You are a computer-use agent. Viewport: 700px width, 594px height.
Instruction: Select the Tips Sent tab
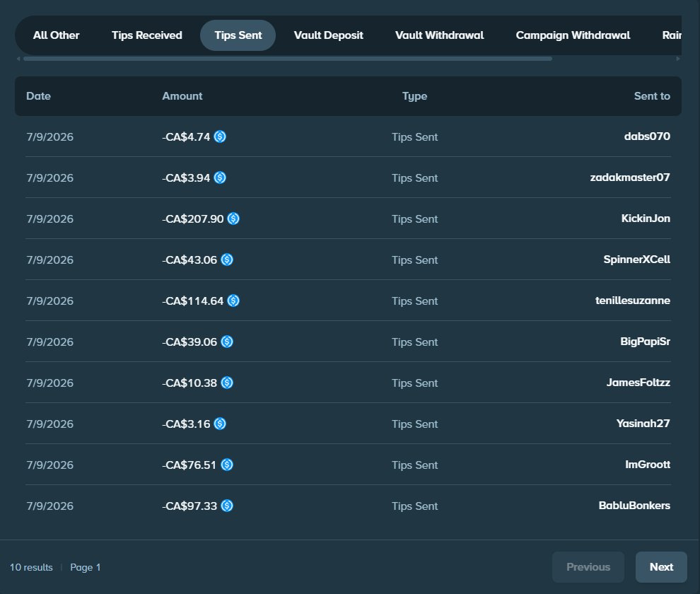238,35
